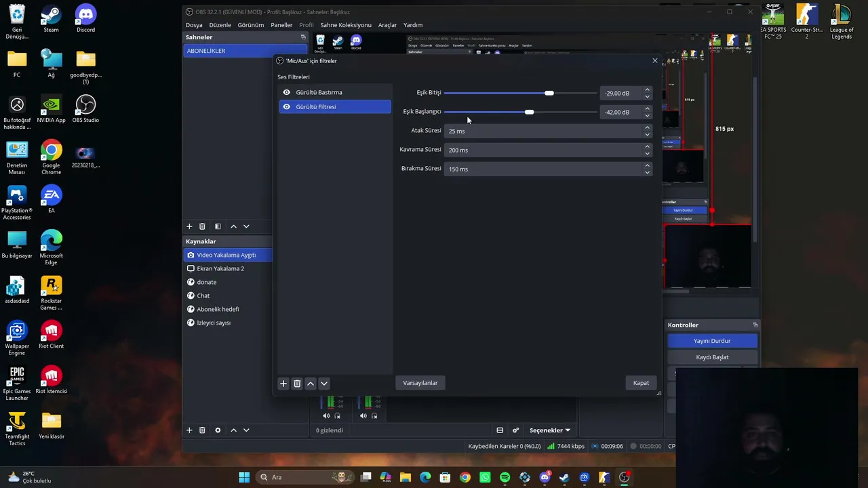Increase Atak Süresi with the up arrow
The height and width of the screenshot is (488, 868).
point(647,128)
